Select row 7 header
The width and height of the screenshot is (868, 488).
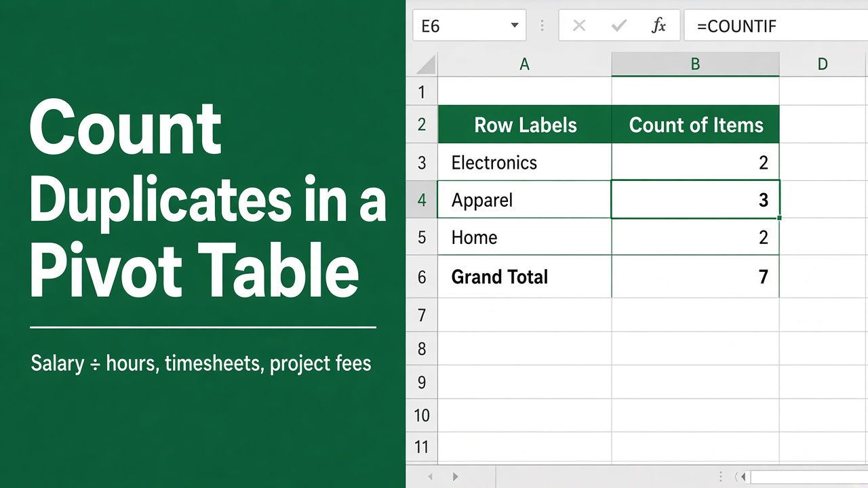tap(422, 315)
